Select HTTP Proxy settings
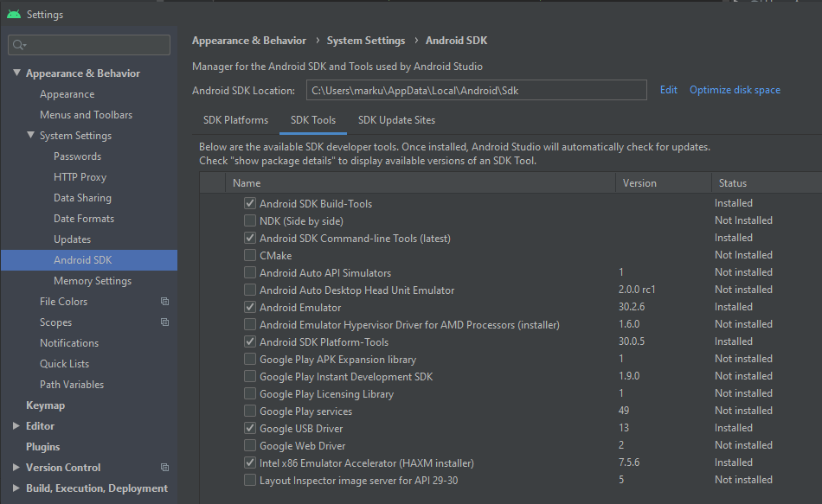822x504 pixels. pos(80,177)
